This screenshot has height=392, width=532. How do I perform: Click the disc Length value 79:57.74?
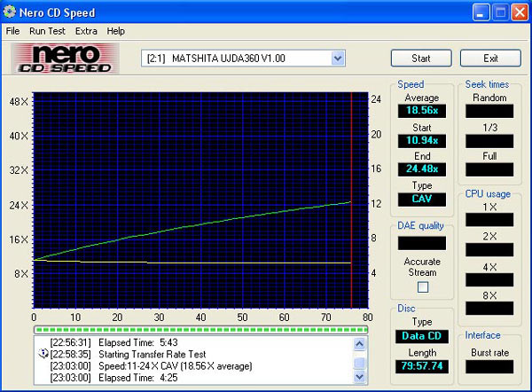(x=421, y=365)
